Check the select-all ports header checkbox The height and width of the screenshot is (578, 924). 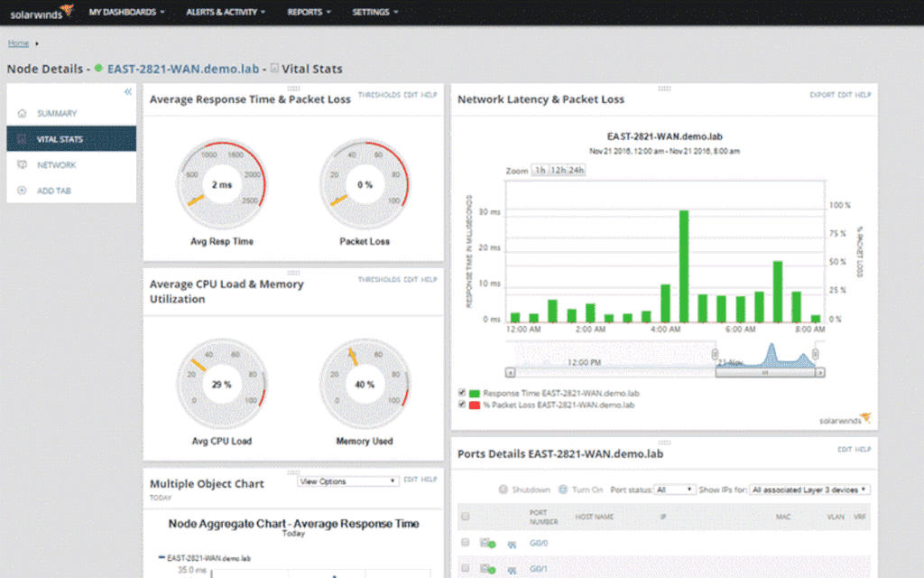(x=465, y=517)
